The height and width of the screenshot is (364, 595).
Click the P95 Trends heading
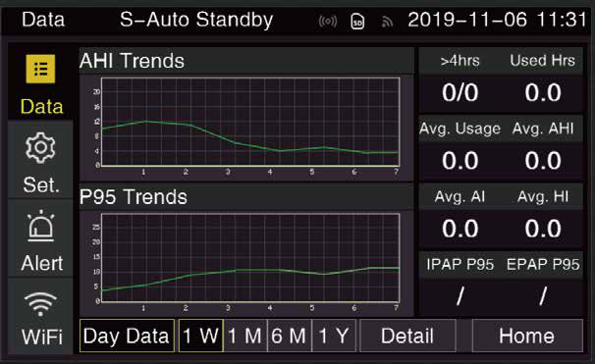coord(134,197)
